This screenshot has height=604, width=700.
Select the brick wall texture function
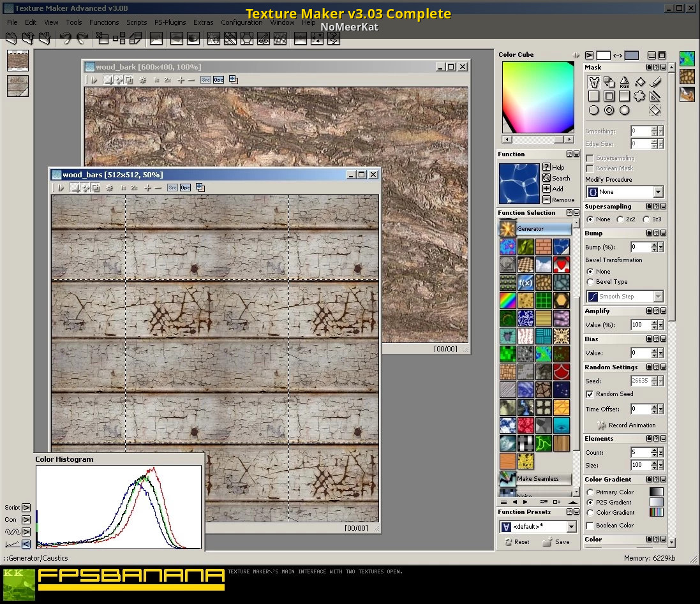(544, 247)
